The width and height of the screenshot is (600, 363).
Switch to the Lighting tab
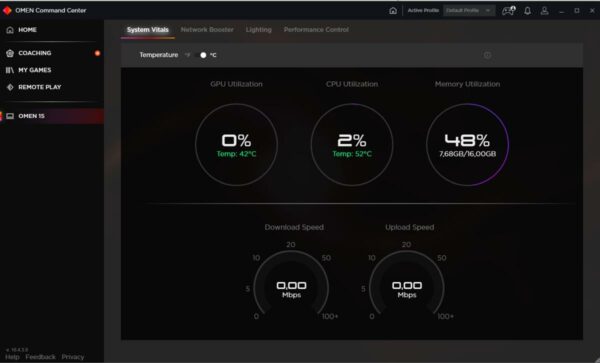click(x=259, y=29)
